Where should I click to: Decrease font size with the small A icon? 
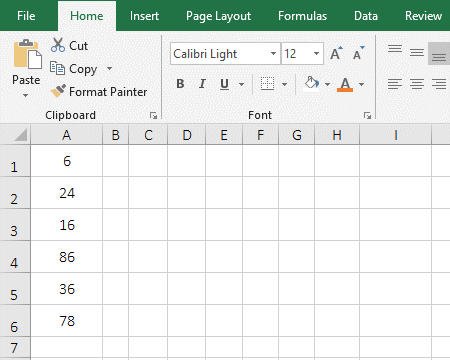358,53
